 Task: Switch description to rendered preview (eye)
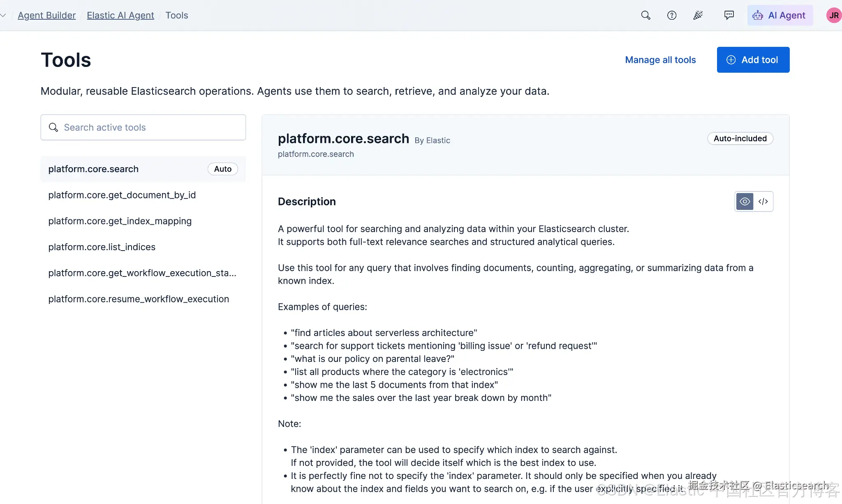pyautogui.click(x=745, y=202)
